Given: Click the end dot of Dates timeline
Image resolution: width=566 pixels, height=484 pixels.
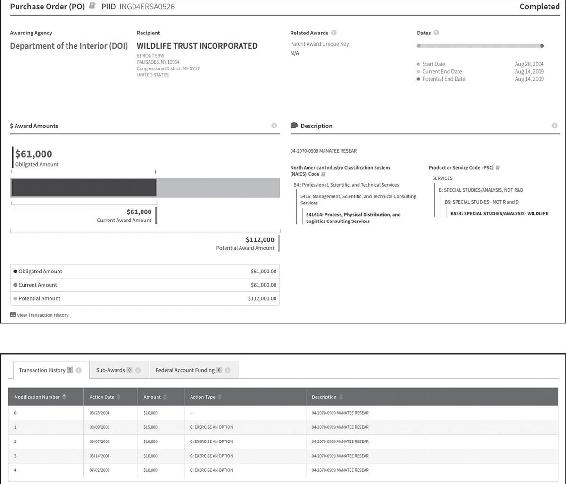Looking at the screenshot, I should pyautogui.click(x=542, y=46).
